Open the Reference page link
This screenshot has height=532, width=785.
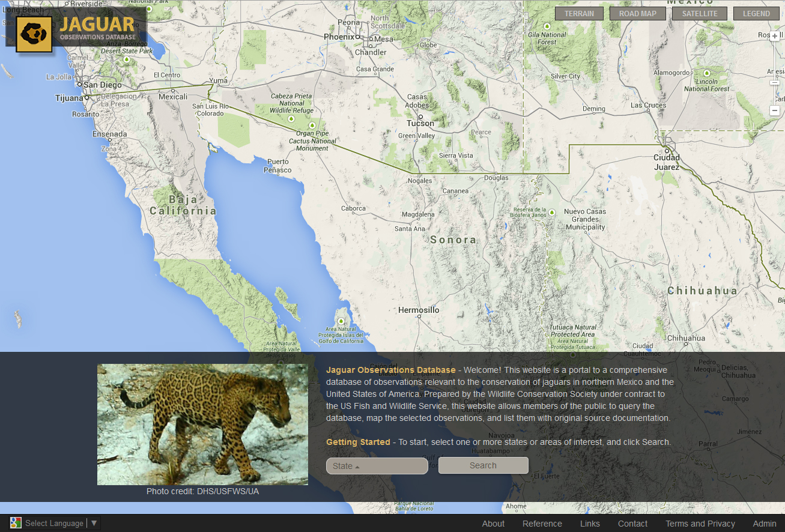coord(542,524)
